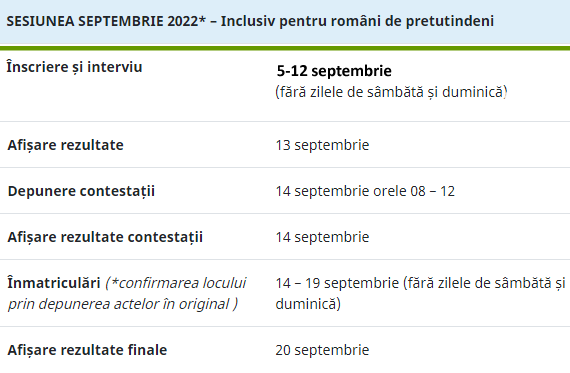Viewport: 570px width, 373px height.
Task: Select the 14 septembrie contestații result date
Action: pos(322,237)
